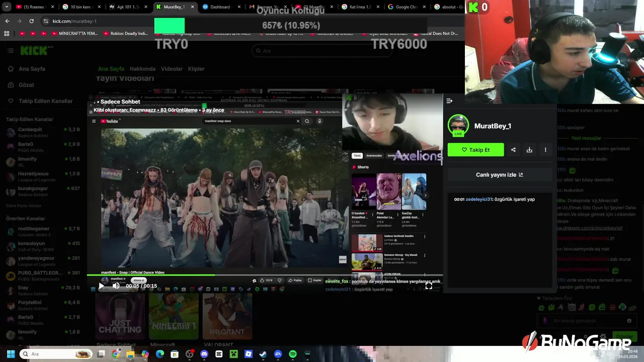Open Discord from the taskbar
Image resolution: width=644 pixels, height=362 pixels.
[x=204, y=354]
